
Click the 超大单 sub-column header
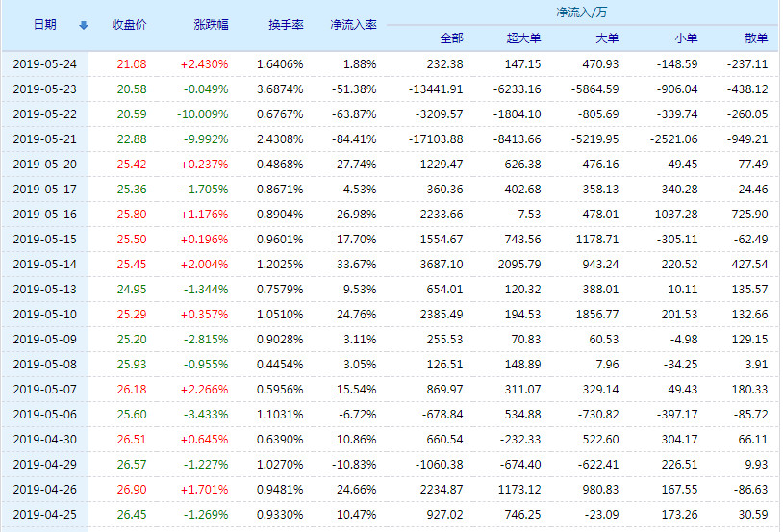[523, 38]
